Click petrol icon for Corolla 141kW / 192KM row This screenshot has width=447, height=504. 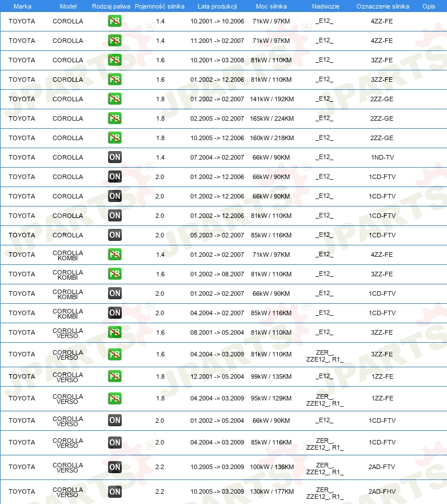[115, 99]
